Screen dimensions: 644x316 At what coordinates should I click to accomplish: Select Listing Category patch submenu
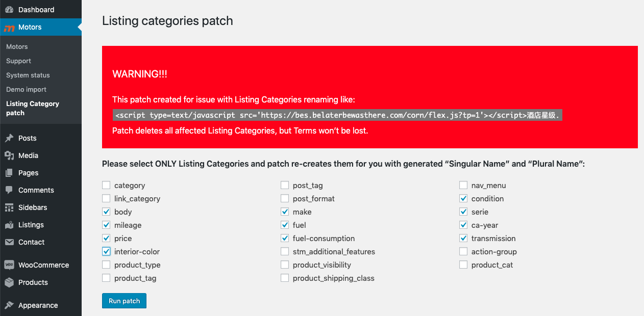click(x=33, y=108)
